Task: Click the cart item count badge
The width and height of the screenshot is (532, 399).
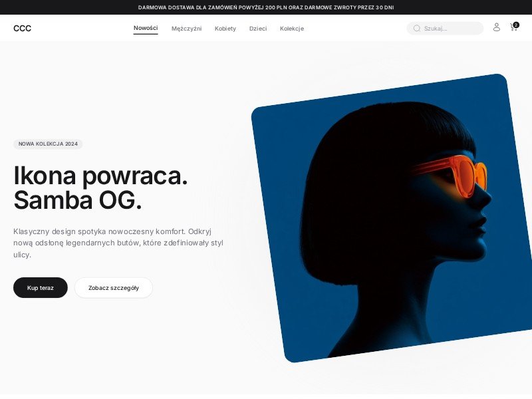Action: 516,25
